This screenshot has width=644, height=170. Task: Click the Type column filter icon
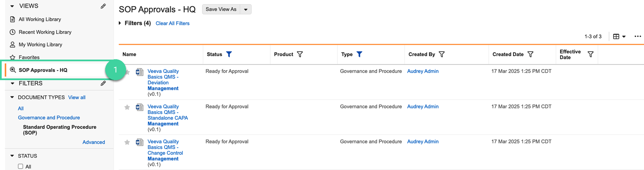coord(359,54)
